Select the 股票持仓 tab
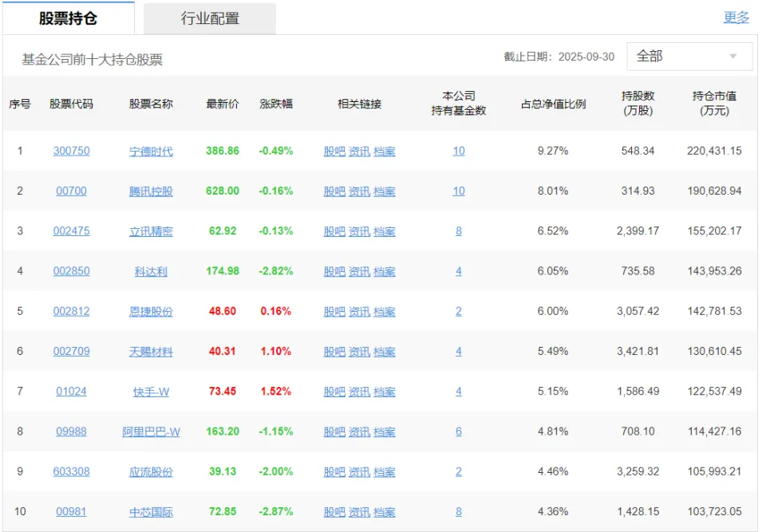The height and width of the screenshot is (532, 766). (x=68, y=18)
